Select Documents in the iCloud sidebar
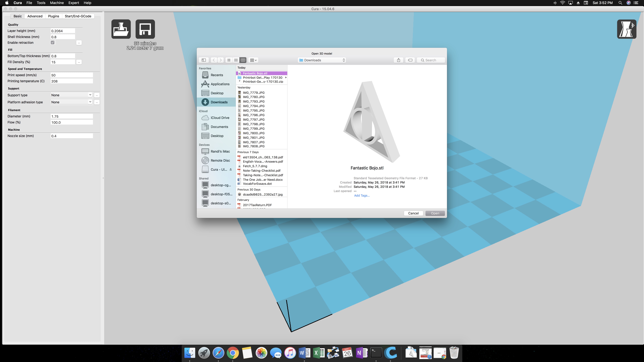The image size is (644, 362). [x=216, y=127]
